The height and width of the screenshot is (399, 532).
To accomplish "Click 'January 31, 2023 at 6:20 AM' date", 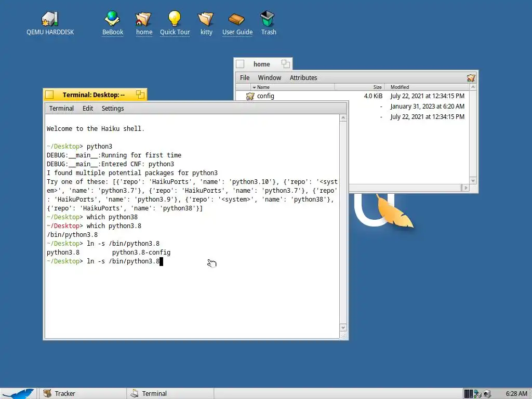I will tap(427, 107).
